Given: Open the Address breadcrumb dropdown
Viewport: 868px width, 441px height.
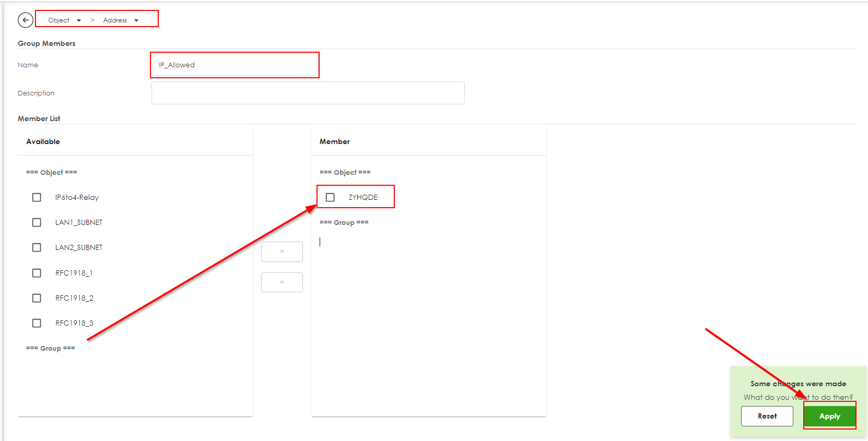Looking at the screenshot, I should 136,20.
